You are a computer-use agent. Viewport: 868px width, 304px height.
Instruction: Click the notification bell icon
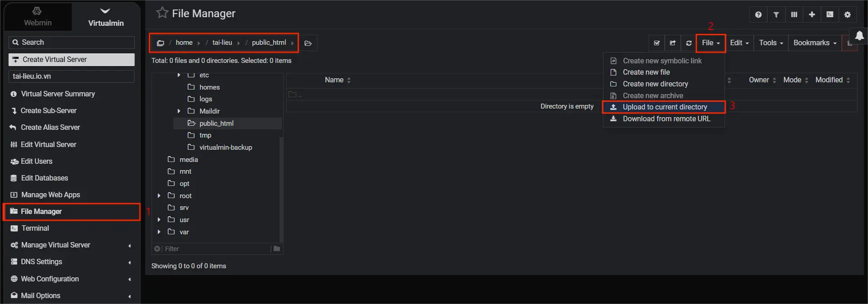(859, 36)
